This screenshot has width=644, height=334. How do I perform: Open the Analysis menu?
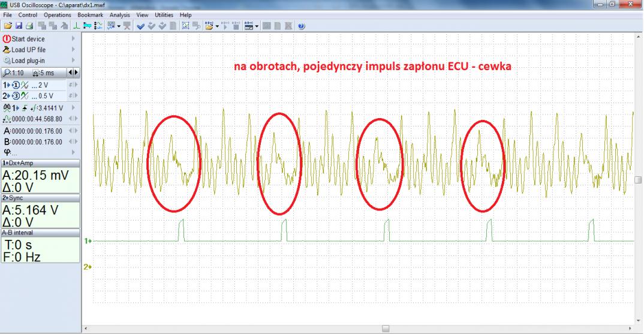[x=119, y=15]
